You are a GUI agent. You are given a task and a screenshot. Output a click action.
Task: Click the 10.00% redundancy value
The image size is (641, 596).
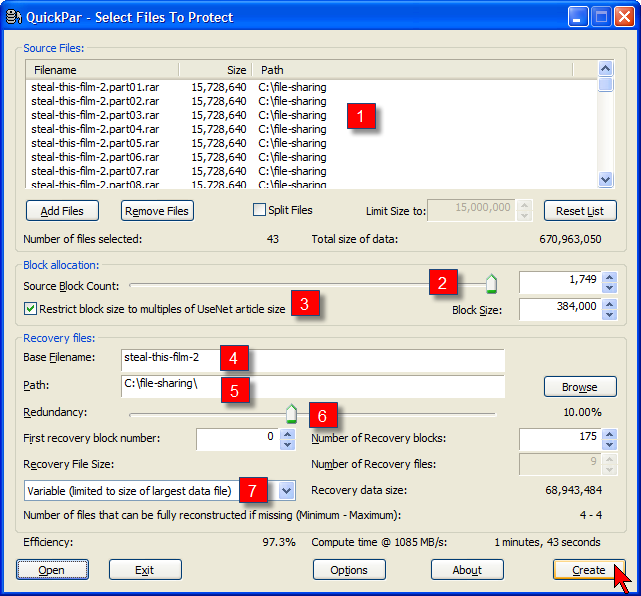coord(583,412)
